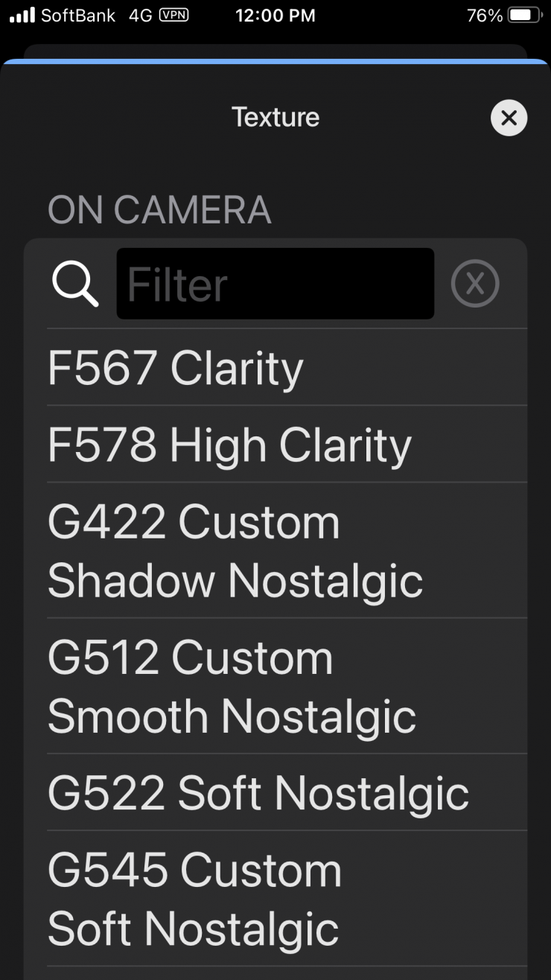This screenshot has height=980, width=551.
Task: Clear the filter with the circled X
Action: coord(475,284)
